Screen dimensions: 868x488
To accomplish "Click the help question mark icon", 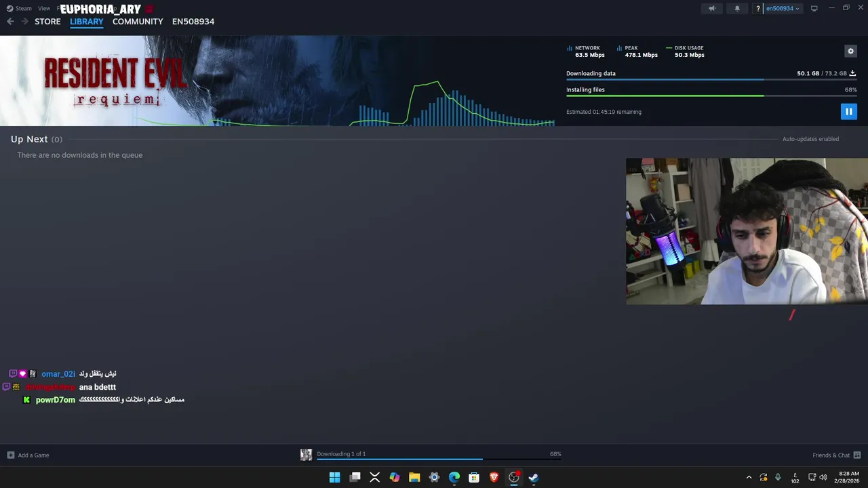I will 757,8.
